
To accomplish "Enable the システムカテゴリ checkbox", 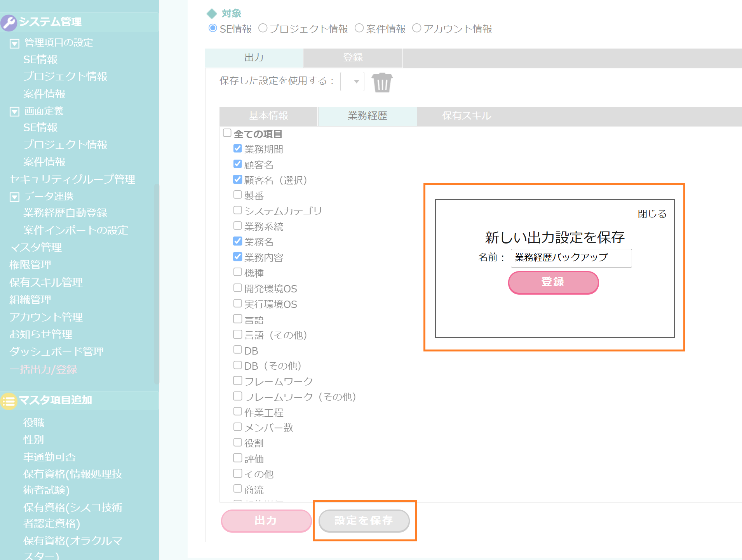I will tap(238, 210).
